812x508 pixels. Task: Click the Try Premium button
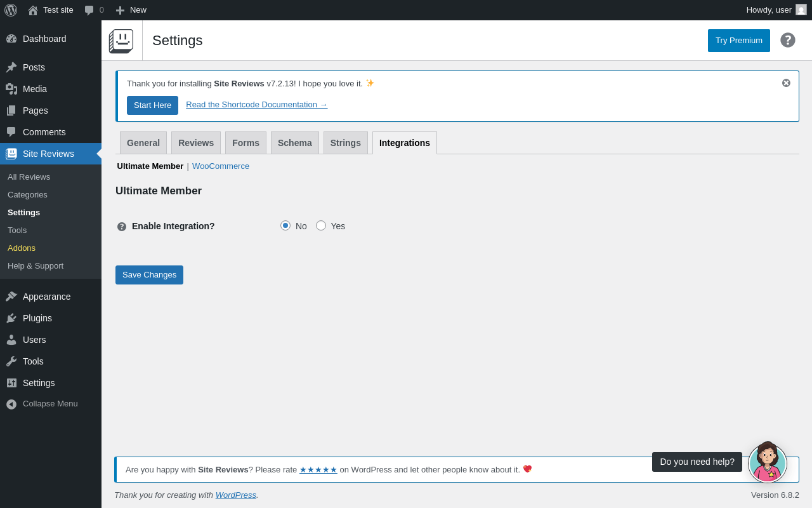pyautogui.click(x=739, y=41)
